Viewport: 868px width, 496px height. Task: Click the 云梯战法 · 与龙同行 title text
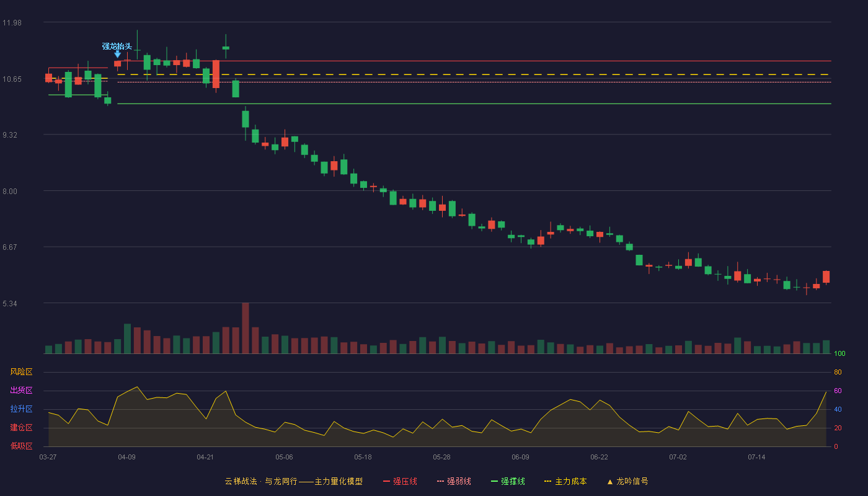261,481
